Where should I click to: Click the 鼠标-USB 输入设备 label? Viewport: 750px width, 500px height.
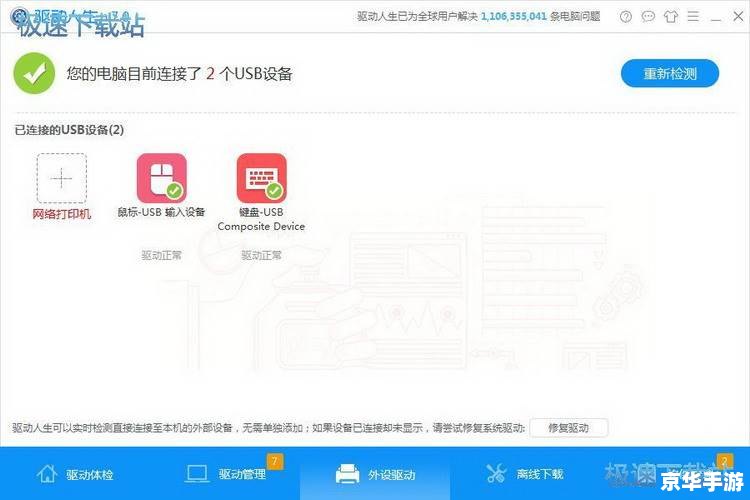161,212
